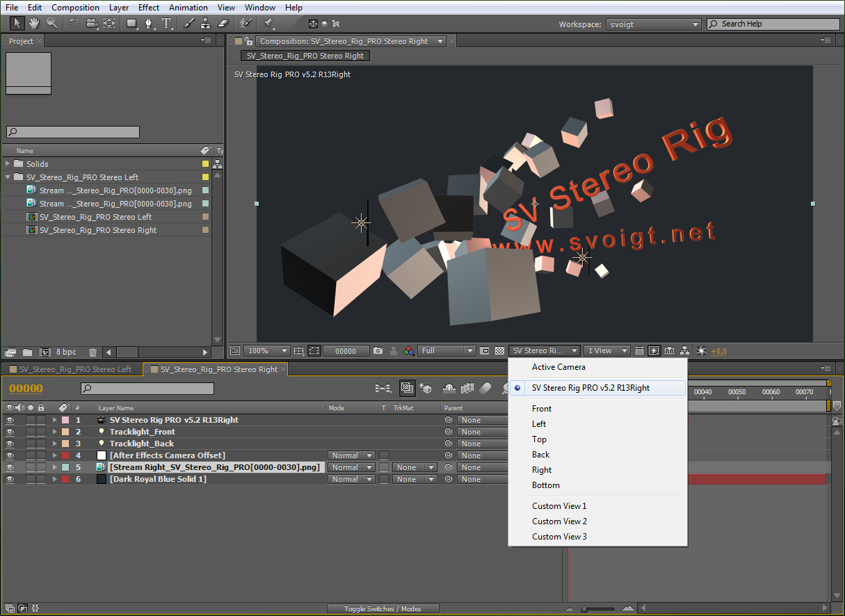Image resolution: width=845 pixels, height=616 pixels.
Task: Select the Roto Brush tool
Action: point(246,23)
